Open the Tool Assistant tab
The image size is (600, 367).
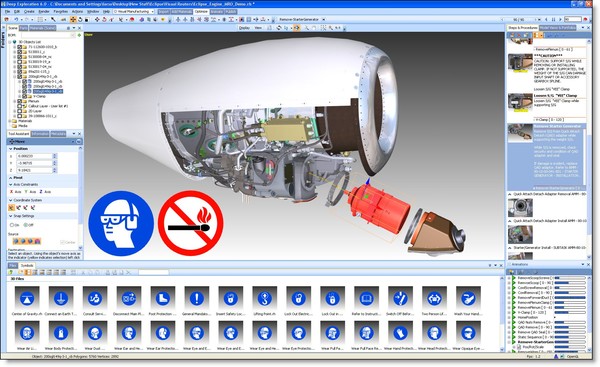(x=19, y=134)
